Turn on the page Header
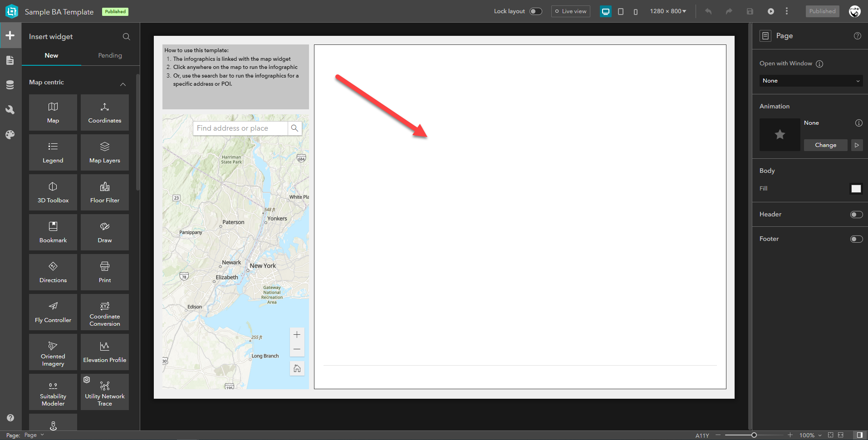Image resolution: width=868 pixels, height=440 pixels. 857,214
